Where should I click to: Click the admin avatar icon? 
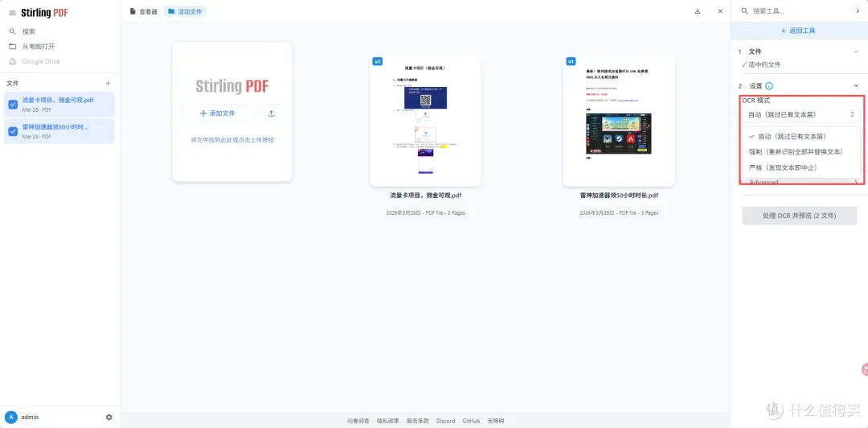click(10, 417)
